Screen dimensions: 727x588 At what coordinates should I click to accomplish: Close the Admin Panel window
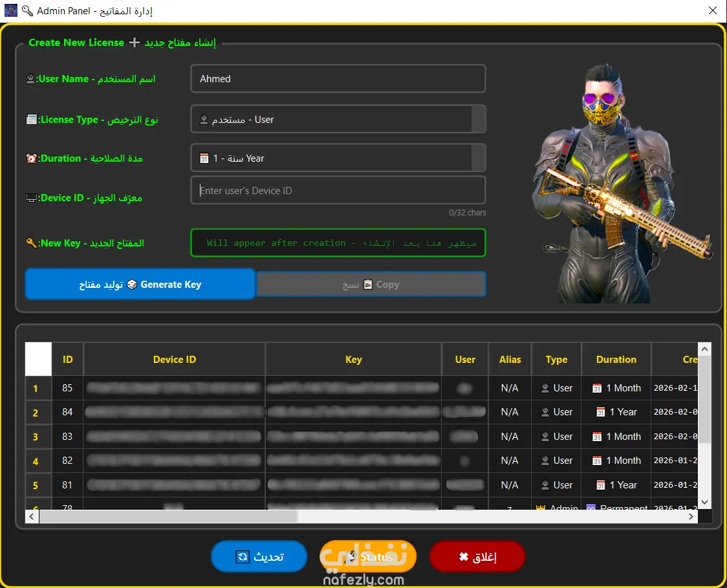point(713,10)
